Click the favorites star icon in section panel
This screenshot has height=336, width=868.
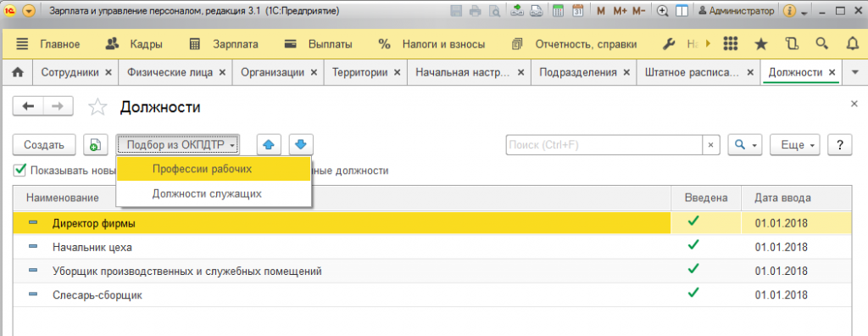(761, 44)
